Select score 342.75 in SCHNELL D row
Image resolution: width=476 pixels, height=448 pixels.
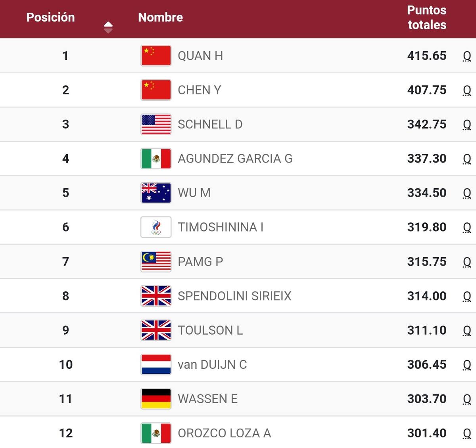[427, 124]
